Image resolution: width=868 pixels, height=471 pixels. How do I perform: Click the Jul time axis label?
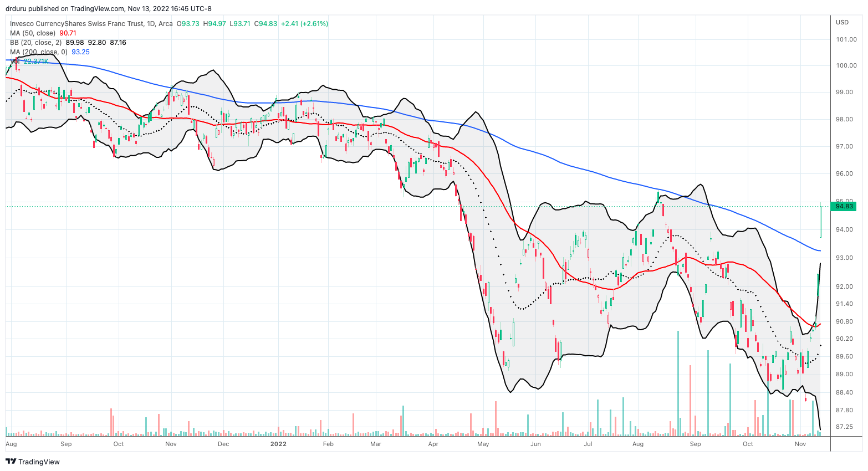588,444
